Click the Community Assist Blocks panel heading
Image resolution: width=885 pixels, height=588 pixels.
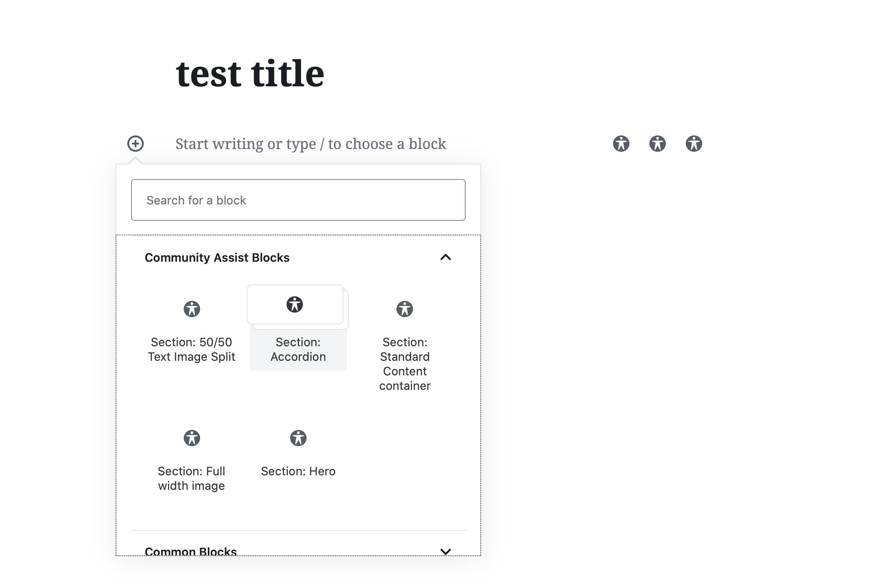217,258
